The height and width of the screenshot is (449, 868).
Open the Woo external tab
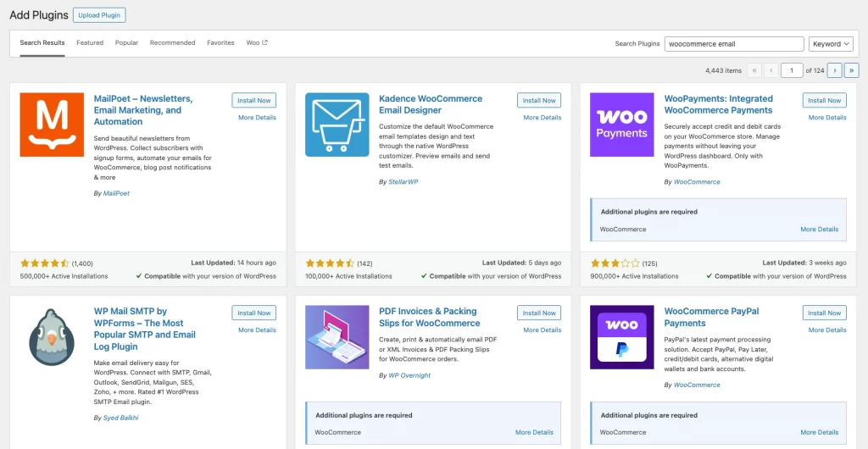[x=257, y=42]
